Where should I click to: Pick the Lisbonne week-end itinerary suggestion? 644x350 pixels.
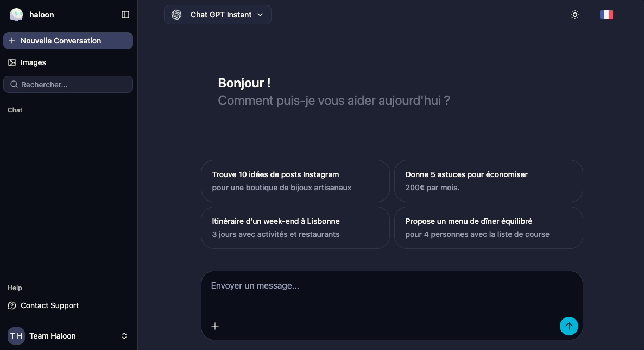[x=295, y=228]
